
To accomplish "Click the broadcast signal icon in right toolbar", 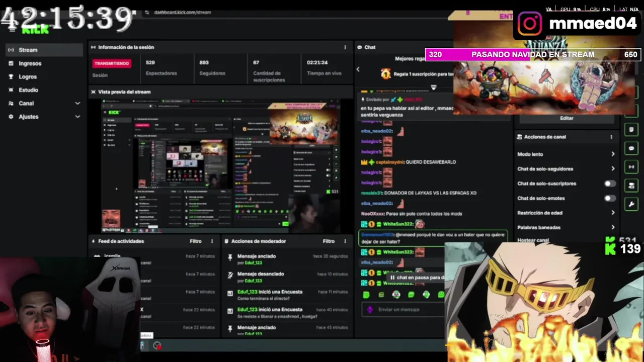I will coord(631,167).
